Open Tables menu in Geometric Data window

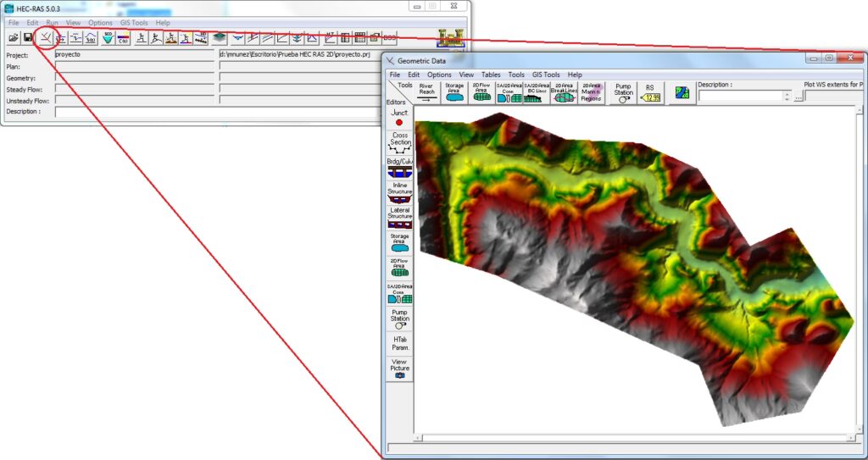pyautogui.click(x=491, y=75)
